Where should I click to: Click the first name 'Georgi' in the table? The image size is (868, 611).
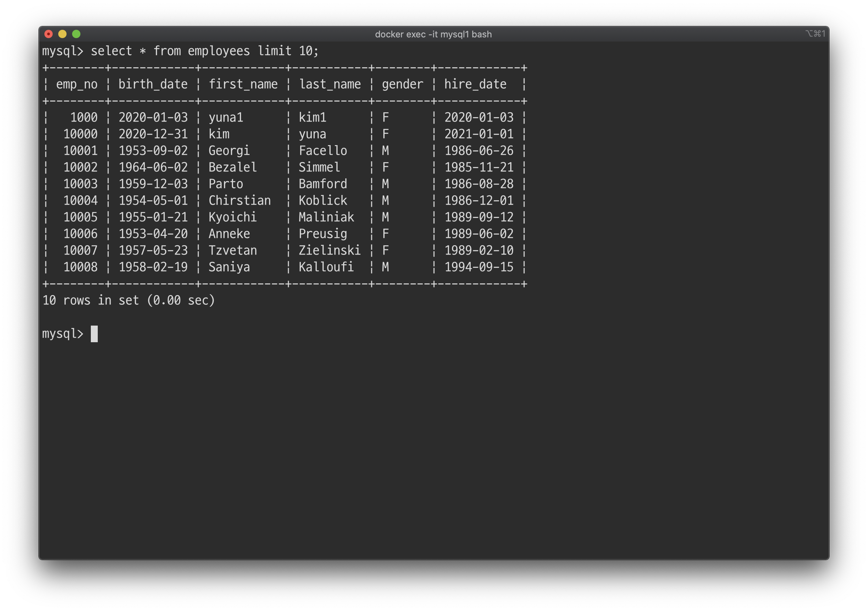coord(229,151)
